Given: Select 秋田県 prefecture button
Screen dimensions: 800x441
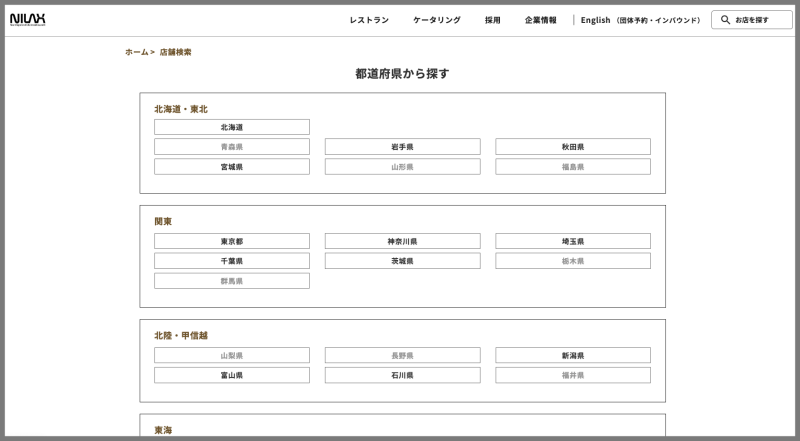Looking at the screenshot, I should point(573,147).
